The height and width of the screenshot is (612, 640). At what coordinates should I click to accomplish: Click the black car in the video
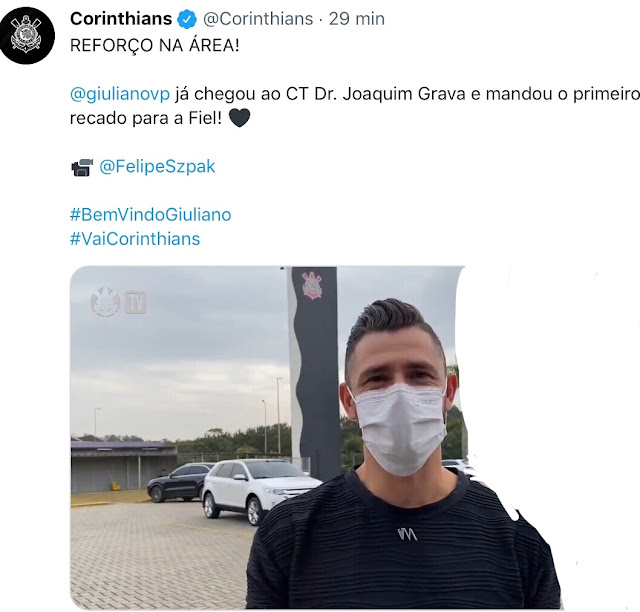[x=178, y=482]
